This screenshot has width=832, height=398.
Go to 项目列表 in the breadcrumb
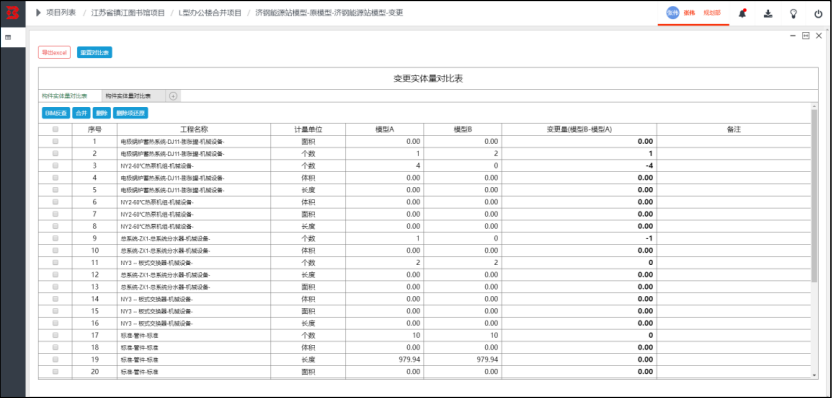click(x=60, y=13)
